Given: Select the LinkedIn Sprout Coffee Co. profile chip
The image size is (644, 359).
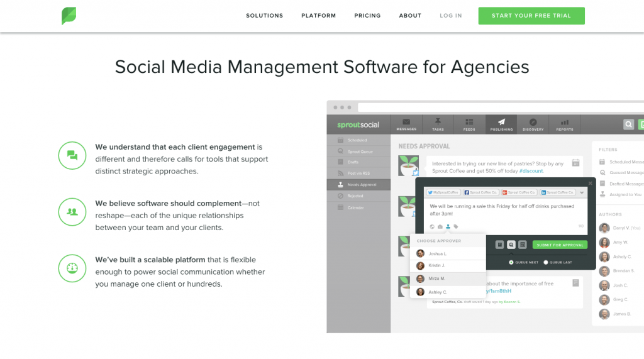Looking at the screenshot, I should [x=557, y=192].
